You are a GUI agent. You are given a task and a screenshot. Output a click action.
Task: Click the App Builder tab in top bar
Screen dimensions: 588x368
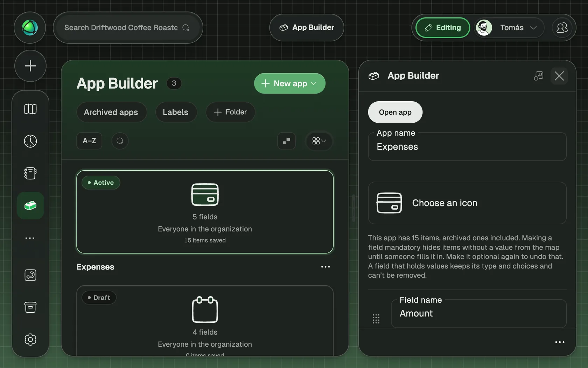pos(307,28)
